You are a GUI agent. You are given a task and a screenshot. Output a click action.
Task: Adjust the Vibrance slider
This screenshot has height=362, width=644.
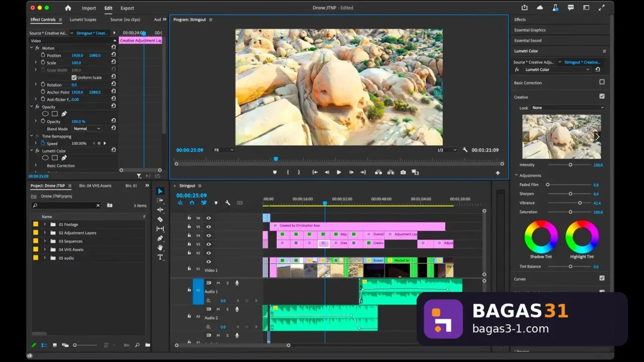(x=580, y=203)
